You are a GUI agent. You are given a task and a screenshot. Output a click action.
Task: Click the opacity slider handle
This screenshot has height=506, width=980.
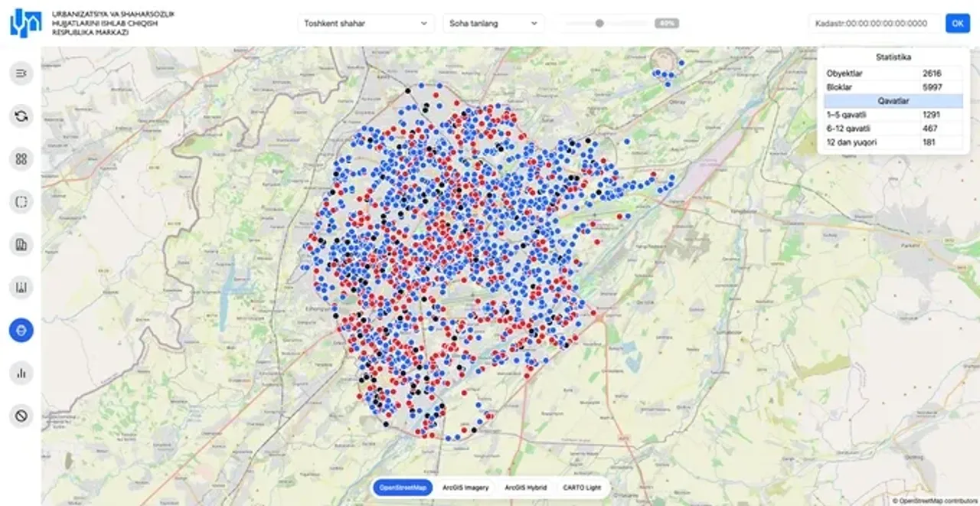click(x=599, y=23)
